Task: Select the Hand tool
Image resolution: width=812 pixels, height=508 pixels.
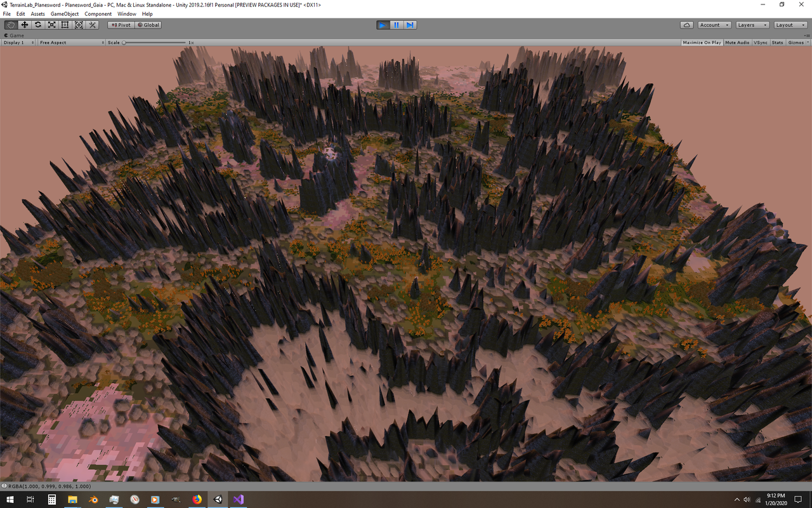Action: click(11, 25)
